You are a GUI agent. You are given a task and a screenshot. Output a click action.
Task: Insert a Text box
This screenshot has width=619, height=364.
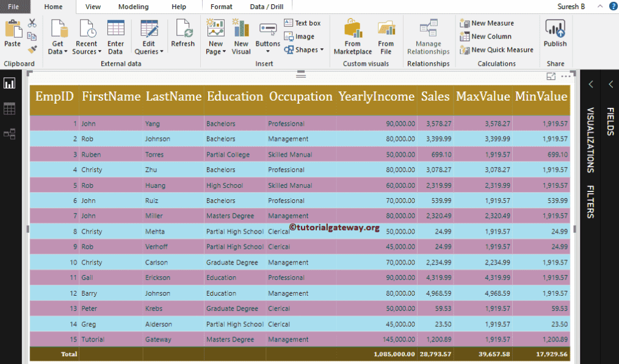[302, 23]
